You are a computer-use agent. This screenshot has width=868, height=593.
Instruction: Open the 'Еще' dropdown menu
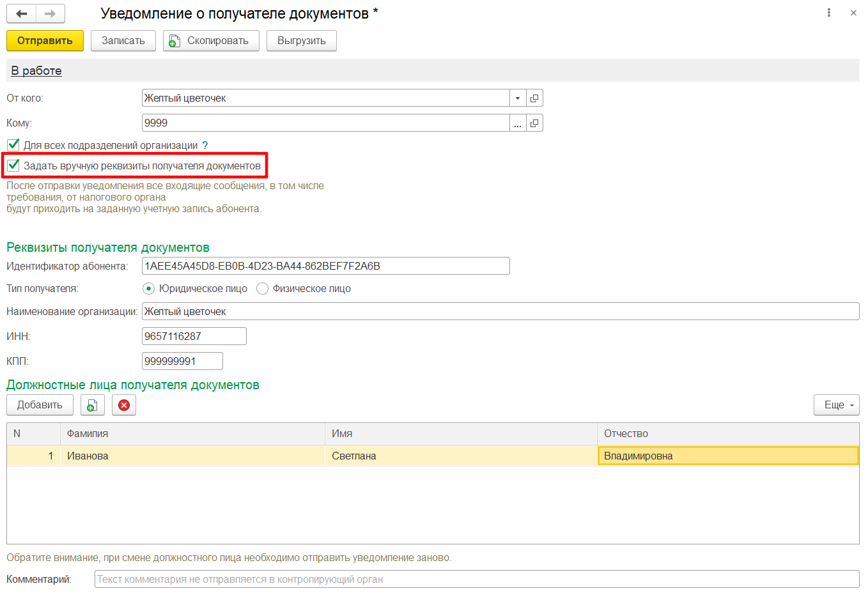pyautogui.click(x=836, y=405)
